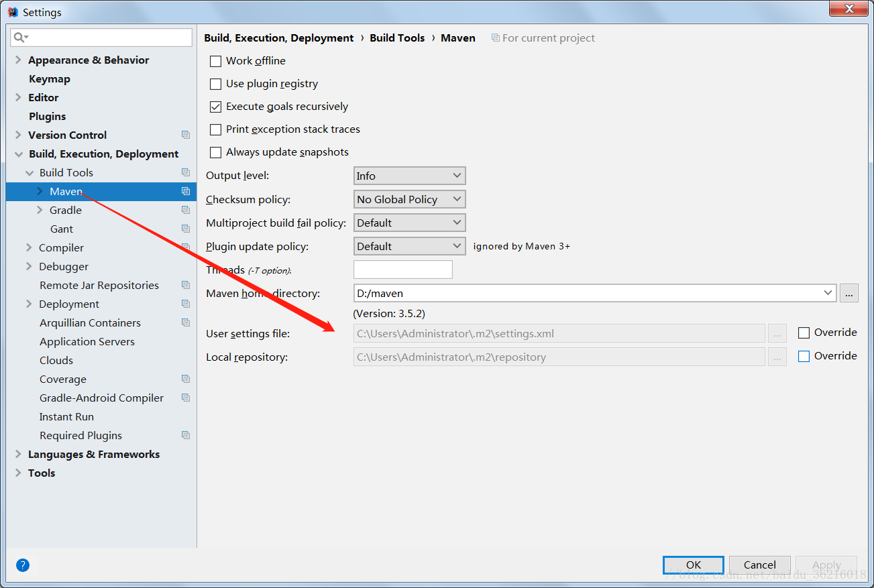
Task: Click project-level icon in selected Maven row
Action: click(x=186, y=191)
